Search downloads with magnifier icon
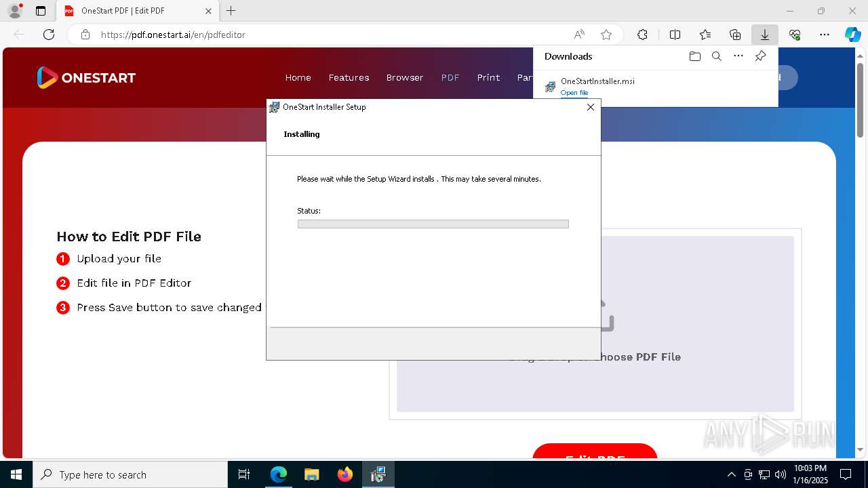This screenshot has height=488, width=868. 716,56
